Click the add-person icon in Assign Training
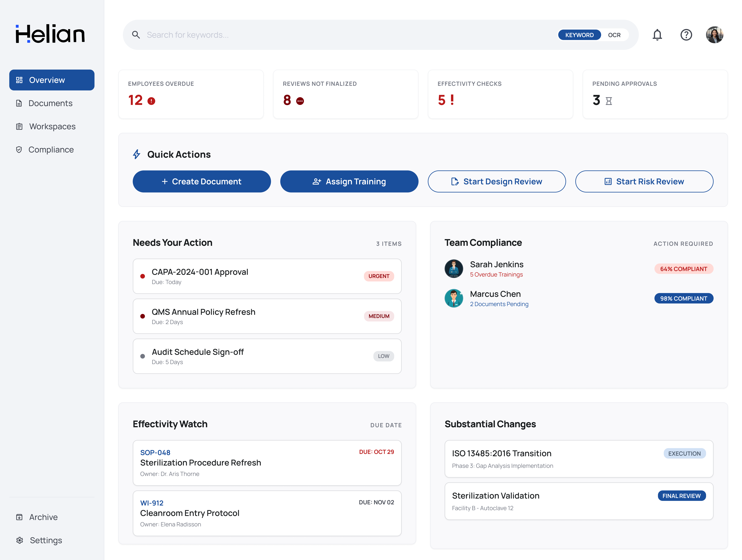Screen dimensions: 742x560 click(x=317, y=182)
